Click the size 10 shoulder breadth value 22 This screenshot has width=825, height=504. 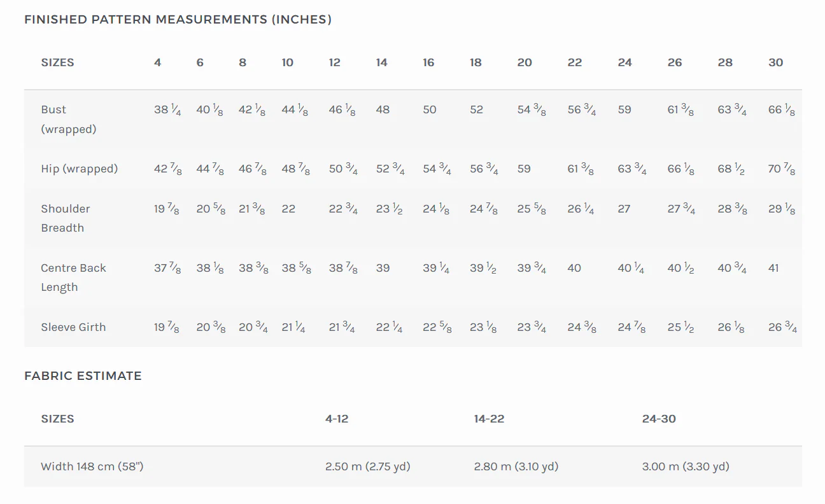click(x=288, y=209)
